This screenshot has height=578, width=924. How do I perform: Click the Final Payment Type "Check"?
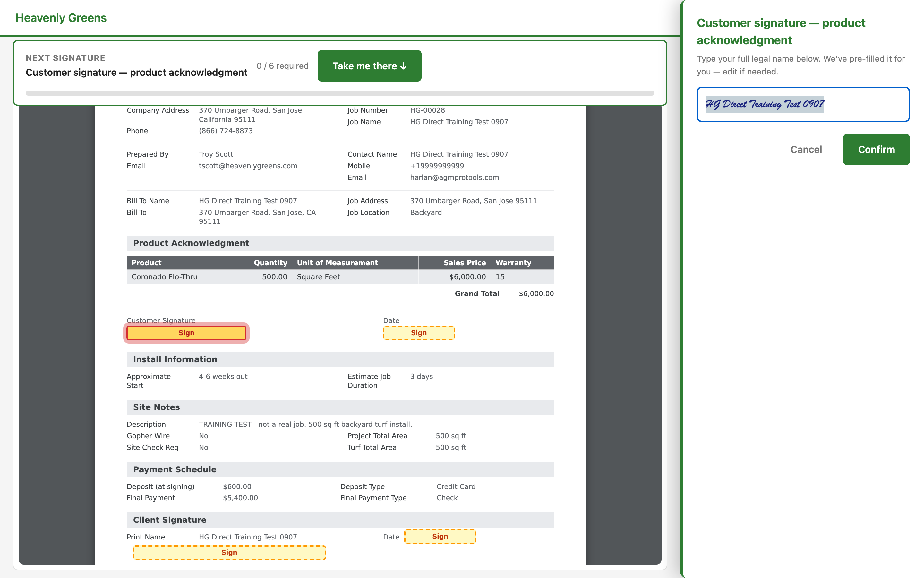[x=447, y=498]
